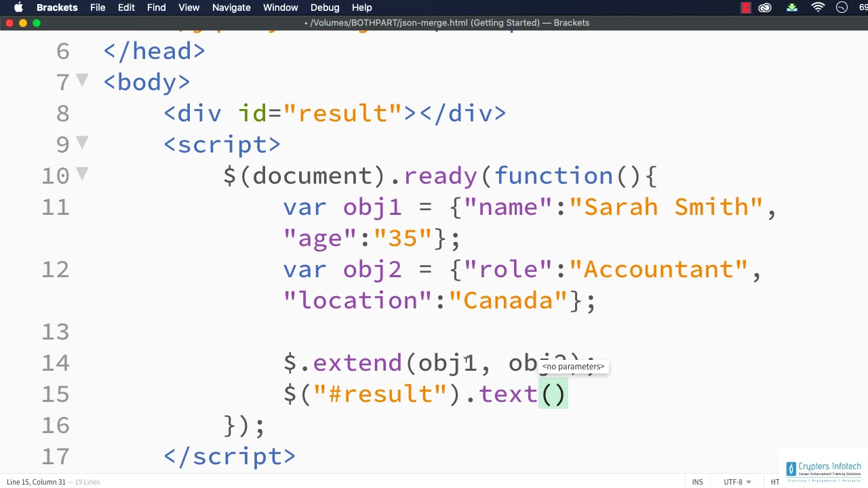This screenshot has height=488, width=868.
Task: Click the "Canada" string value
Action: 508,300
